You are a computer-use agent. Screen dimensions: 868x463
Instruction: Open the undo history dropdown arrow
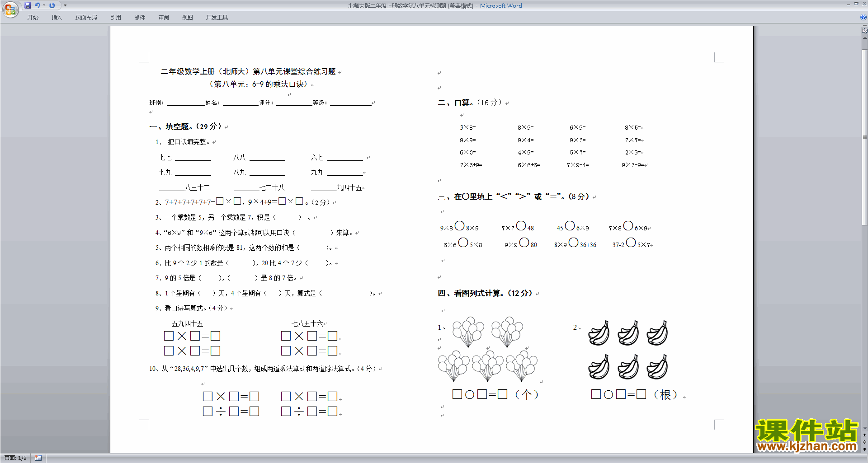click(x=44, y=5)
